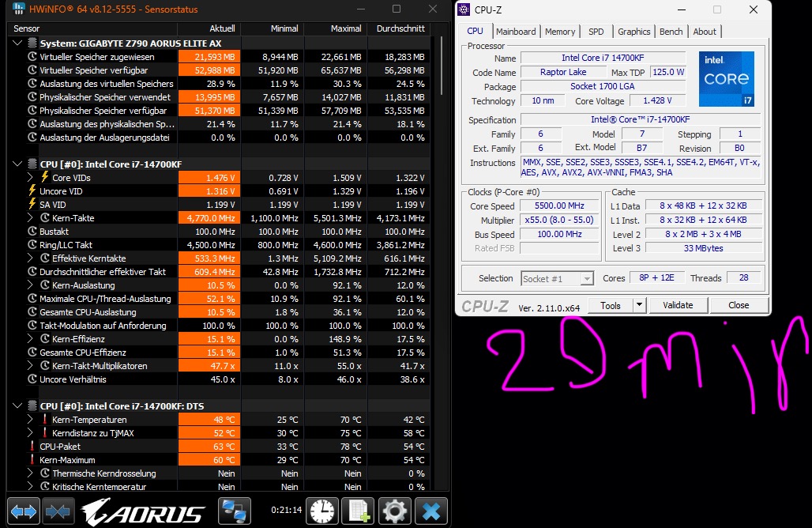Click the Multiplier x55.0 field
The image size is (812, 528).
560,221
